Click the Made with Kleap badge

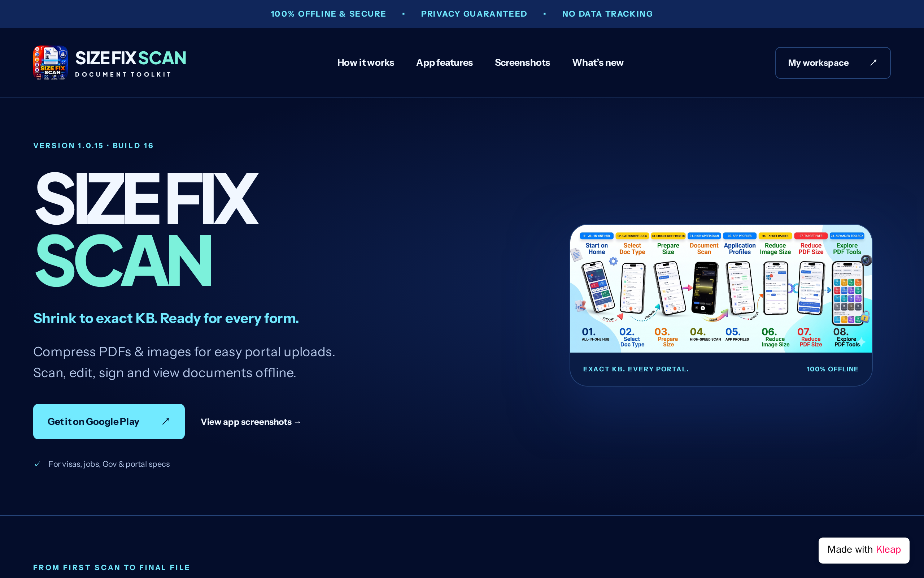pyautogui.click(x=864, y=550)
